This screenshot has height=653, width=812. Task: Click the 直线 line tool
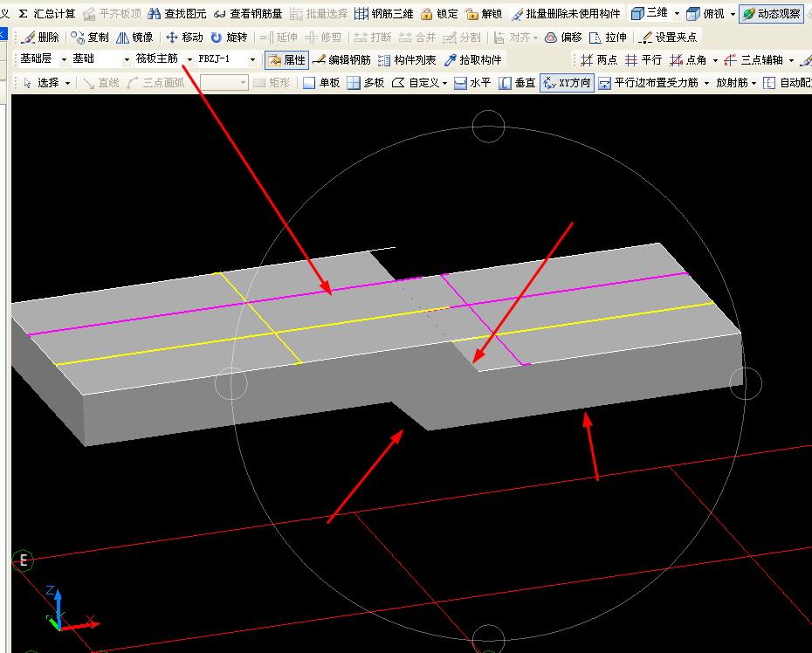click(100, 83)
